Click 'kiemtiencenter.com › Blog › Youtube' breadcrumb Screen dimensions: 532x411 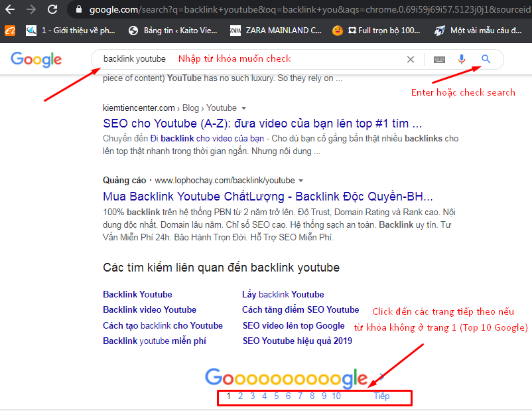pyautogui.click(x=170, y=108)
